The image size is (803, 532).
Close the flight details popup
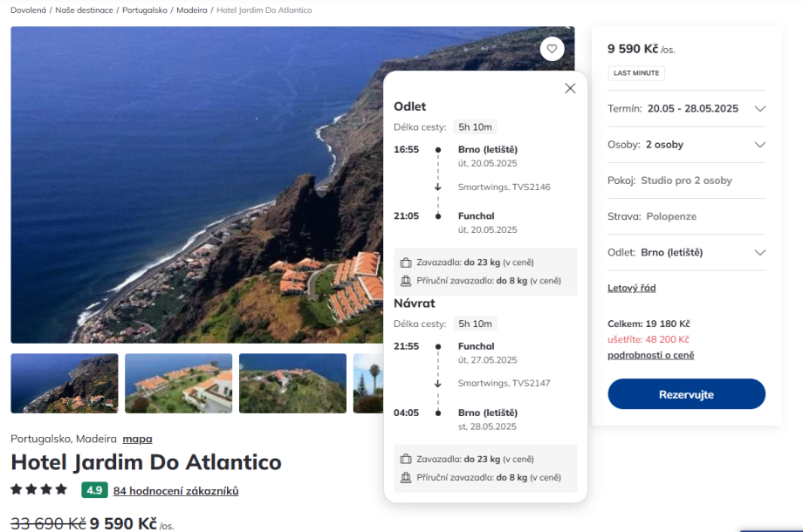pos(570,88)
